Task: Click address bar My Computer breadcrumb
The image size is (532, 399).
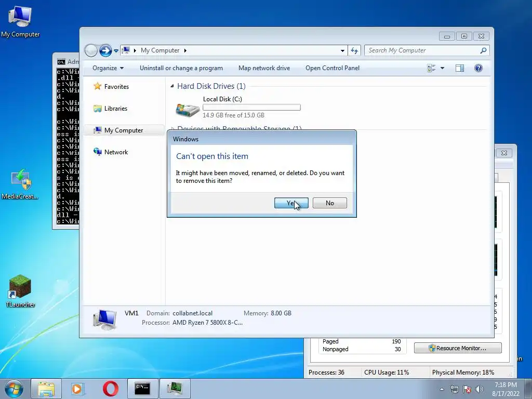Action: pos(160,50)
